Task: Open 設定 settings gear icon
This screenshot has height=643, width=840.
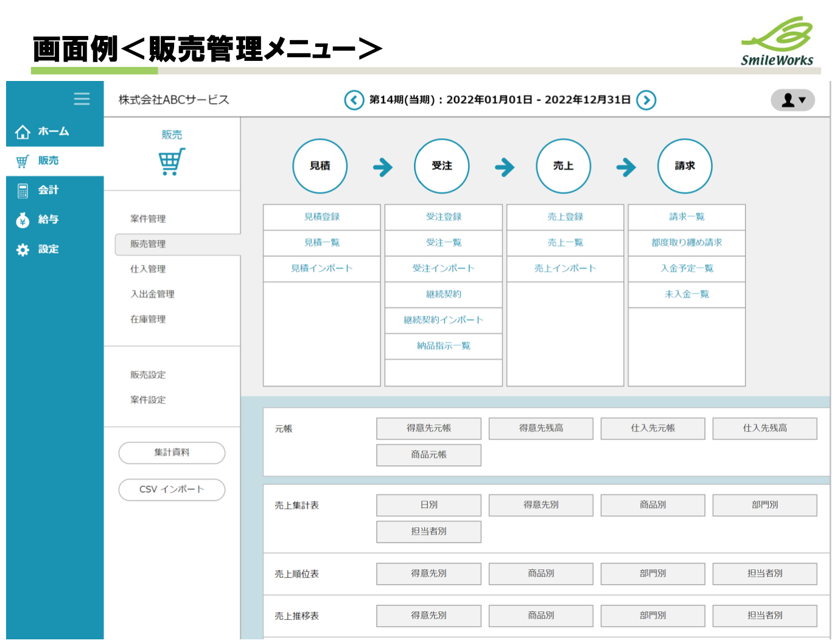Action: coord(23,250)
